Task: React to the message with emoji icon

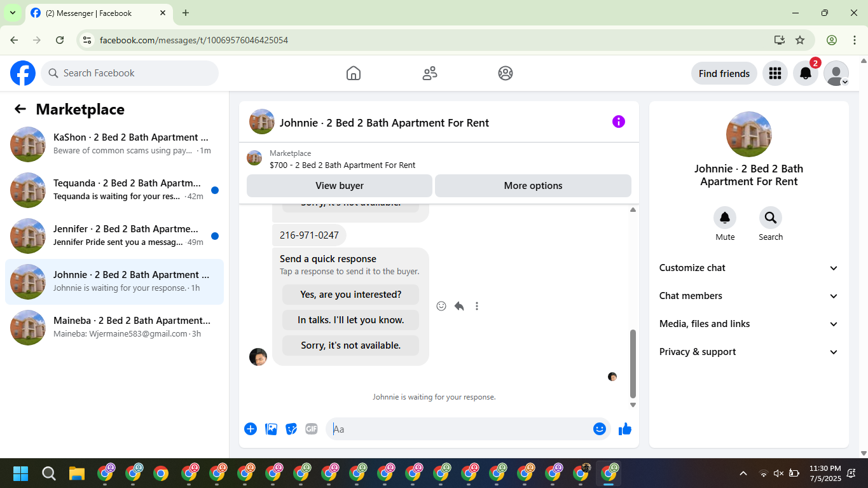Action: [441, 306]
